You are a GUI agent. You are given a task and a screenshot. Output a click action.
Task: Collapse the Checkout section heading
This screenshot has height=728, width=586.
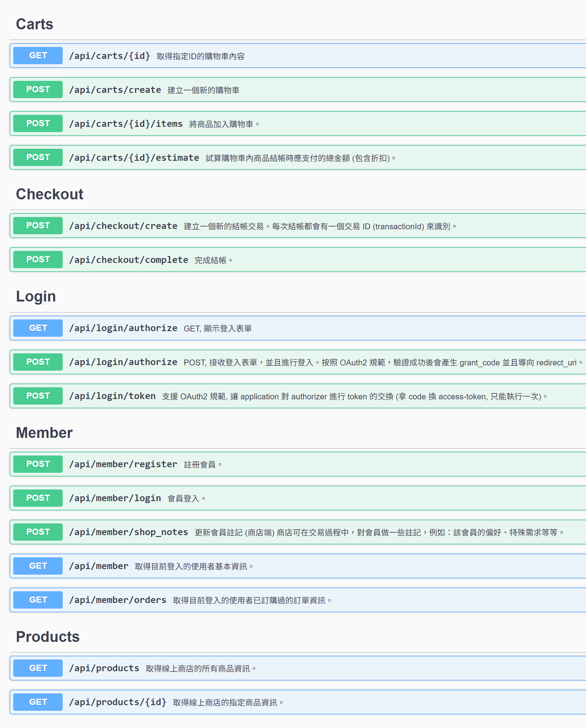(50, 194)
